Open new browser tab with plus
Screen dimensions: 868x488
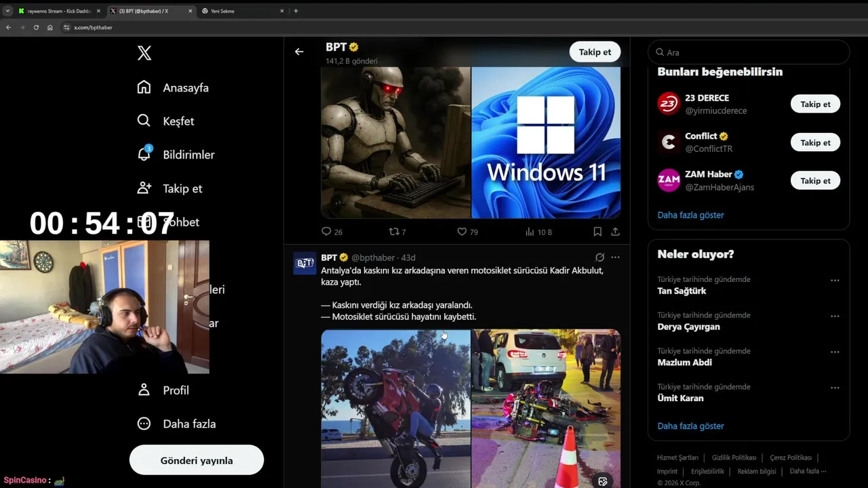tap(296, 11)
